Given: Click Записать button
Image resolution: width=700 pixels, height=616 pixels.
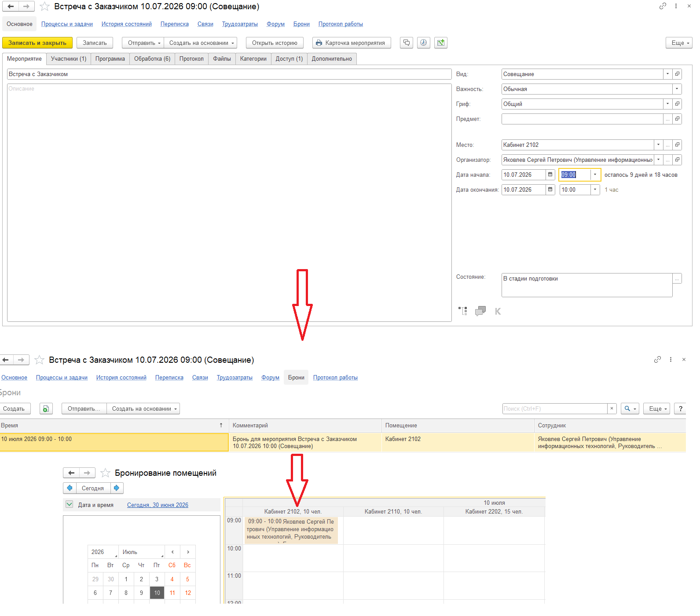Looking at the screenshot, I should click(x=95, y=43).
